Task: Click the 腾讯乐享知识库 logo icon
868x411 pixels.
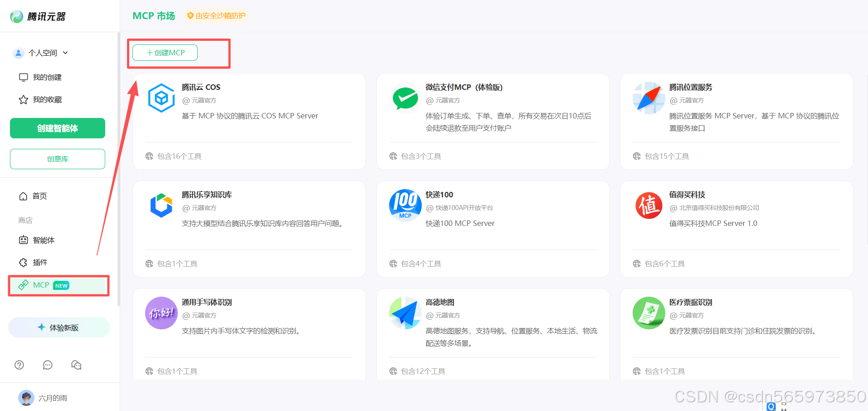Action: click(x=161, y=205)
